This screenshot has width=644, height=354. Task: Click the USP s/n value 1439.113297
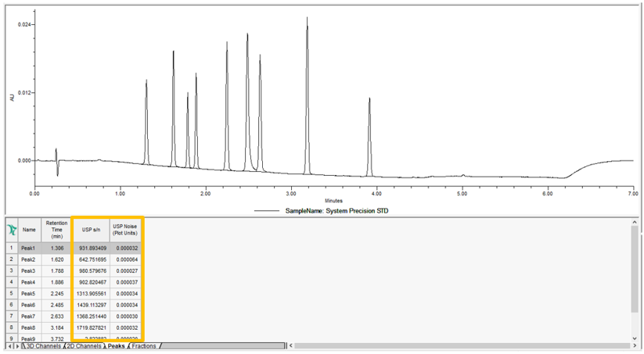tap(91, 305)
